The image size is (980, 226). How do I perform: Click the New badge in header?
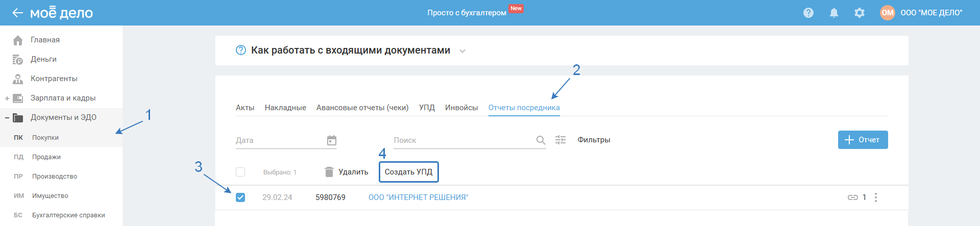click(516, 8)
